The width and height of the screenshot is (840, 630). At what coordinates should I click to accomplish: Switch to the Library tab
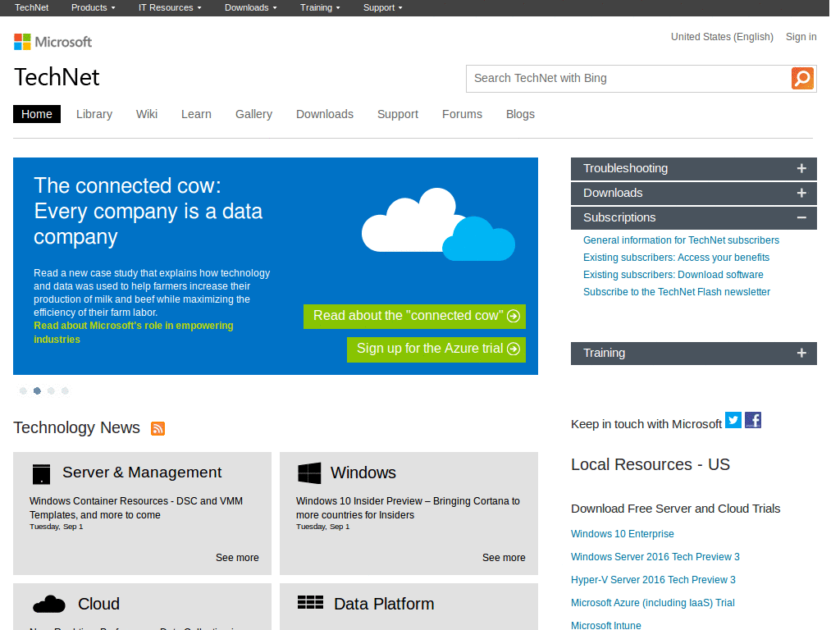94,114
